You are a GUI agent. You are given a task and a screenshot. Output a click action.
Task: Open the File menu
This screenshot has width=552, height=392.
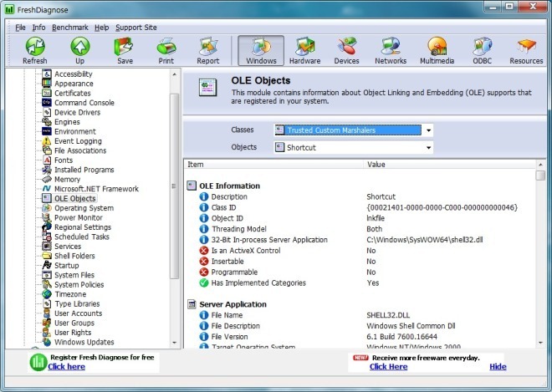coord(20,28)
